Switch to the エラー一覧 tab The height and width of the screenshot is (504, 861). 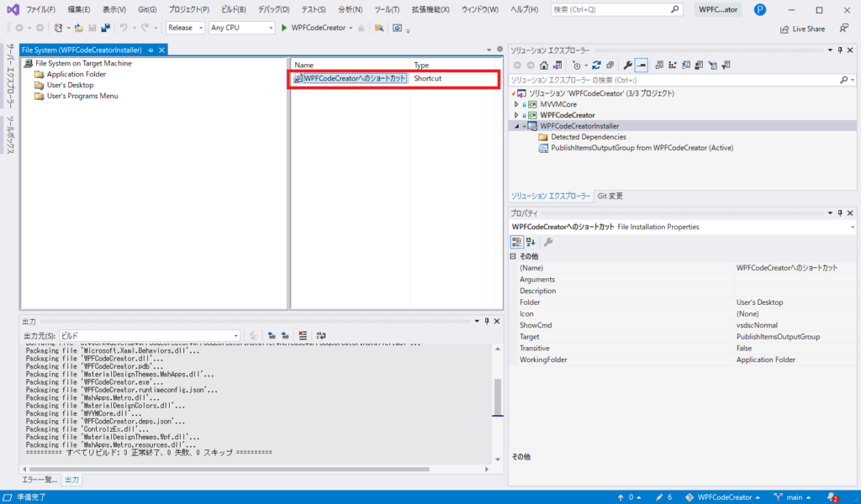tap(39, 480)
